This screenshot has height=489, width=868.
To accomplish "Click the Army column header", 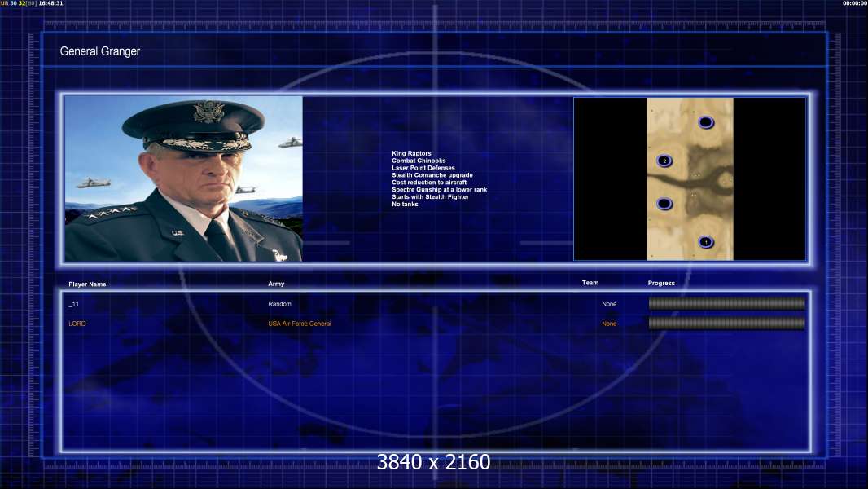I will pyautogui.click(x=276, y=284).
